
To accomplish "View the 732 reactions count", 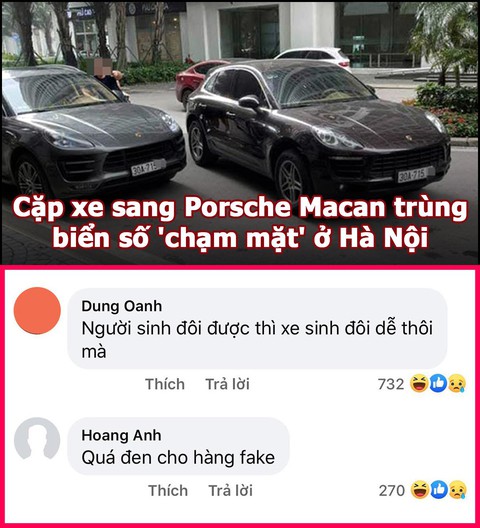I will click(x=391, y=384).
